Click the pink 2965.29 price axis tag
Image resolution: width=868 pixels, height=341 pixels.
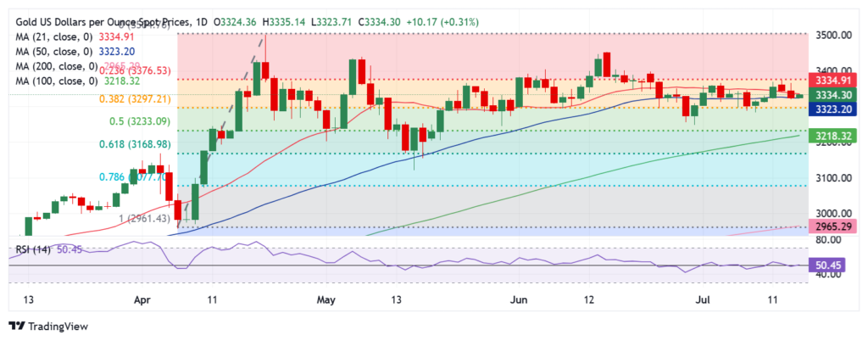pos(837,228)
